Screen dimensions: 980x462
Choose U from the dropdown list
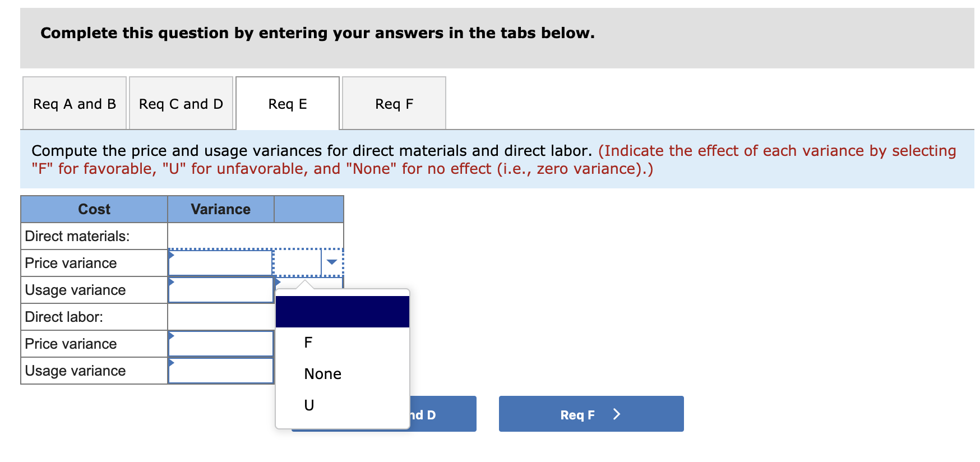[x=309, y=405]
